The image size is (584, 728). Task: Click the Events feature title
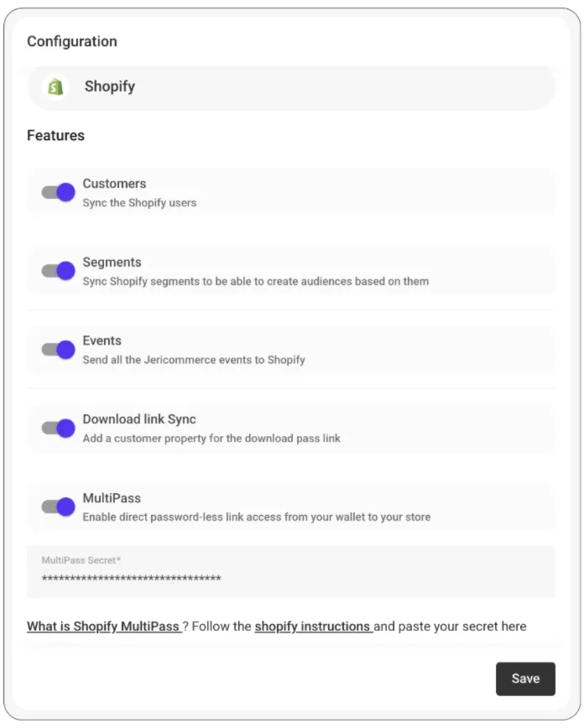coord(102,341)
